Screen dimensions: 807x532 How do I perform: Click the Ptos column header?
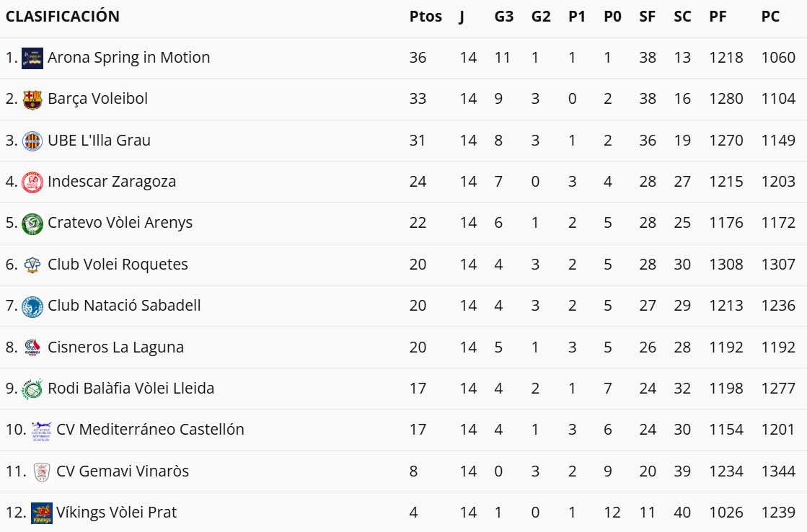click(x=425, y=17)
